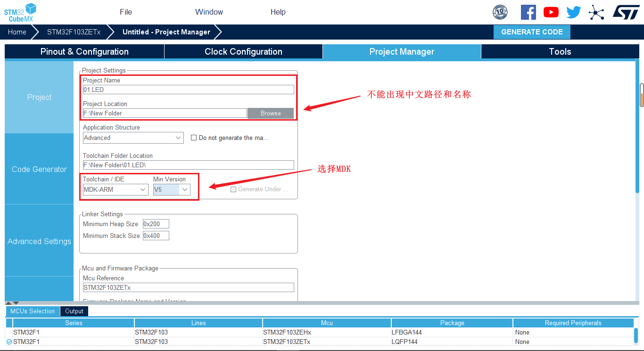Sort by the Lines column header
The image size is (644, 351).
pyautogui.click(x=198, y=323)
